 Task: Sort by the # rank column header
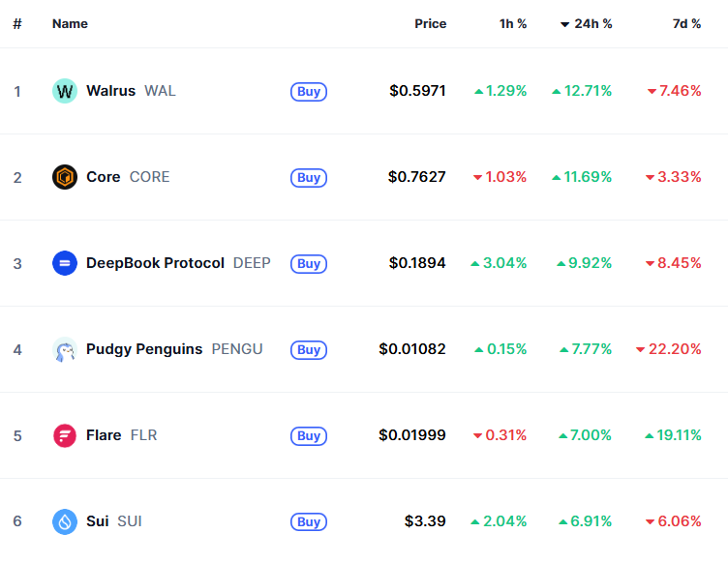[17, 23]
